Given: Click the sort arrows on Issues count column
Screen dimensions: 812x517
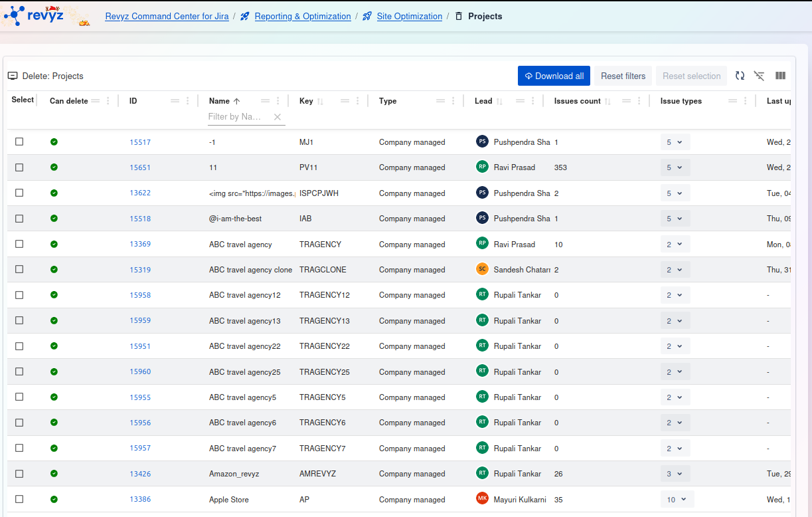Looking at the screenshot, I should click(x=608, y=102).
